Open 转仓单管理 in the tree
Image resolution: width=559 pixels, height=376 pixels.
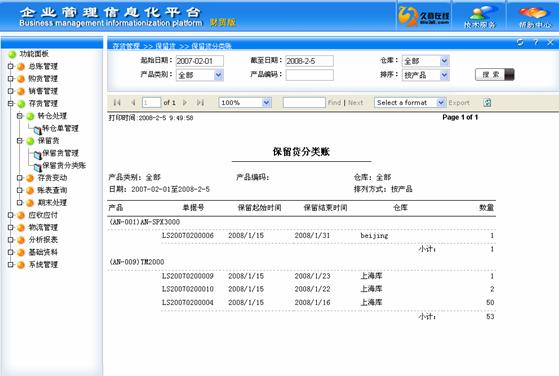coord(61,128)
